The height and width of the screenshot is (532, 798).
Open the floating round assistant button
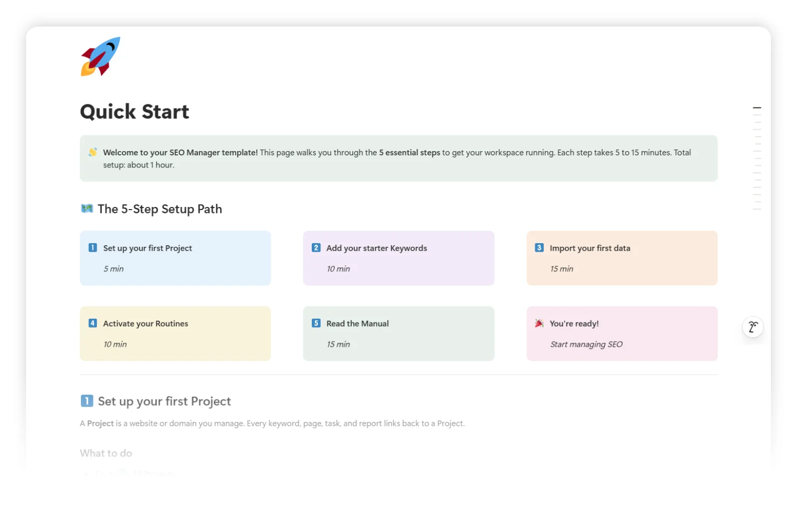(753, 327)
